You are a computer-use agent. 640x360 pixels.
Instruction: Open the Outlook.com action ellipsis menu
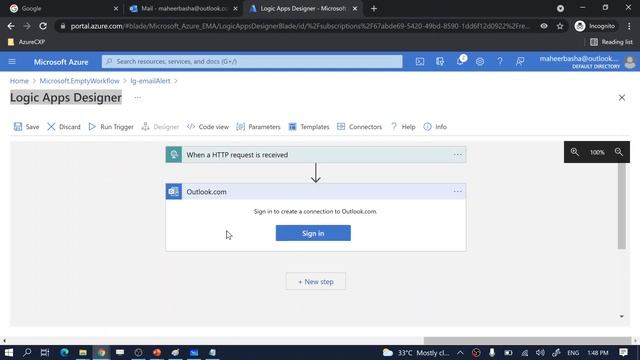click(458, 191)
